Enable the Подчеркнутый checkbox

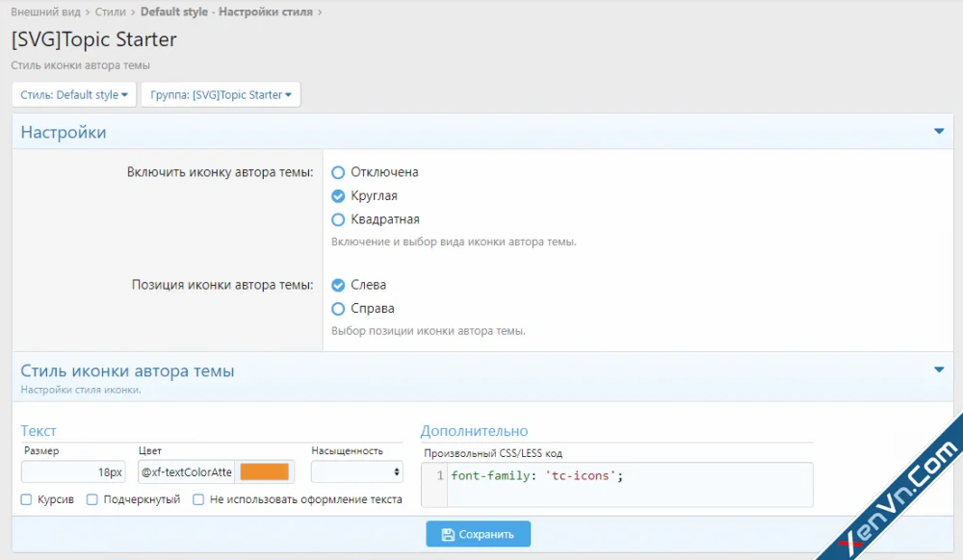[92, 499]
